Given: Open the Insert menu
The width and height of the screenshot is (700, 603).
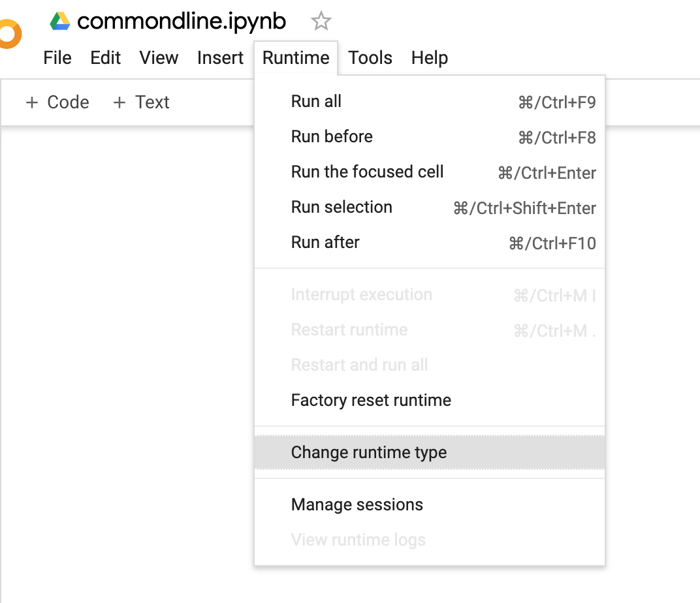Looking at the screenshot, I should click(220, 58).
